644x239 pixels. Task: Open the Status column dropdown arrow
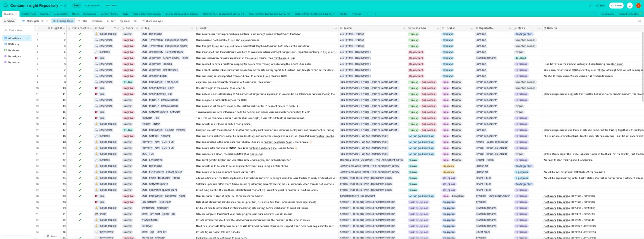[540, 28]
